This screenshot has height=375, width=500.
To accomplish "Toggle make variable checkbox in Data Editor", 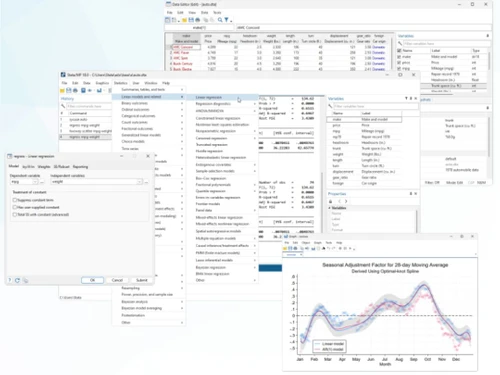I will click(x=399, y=57).
